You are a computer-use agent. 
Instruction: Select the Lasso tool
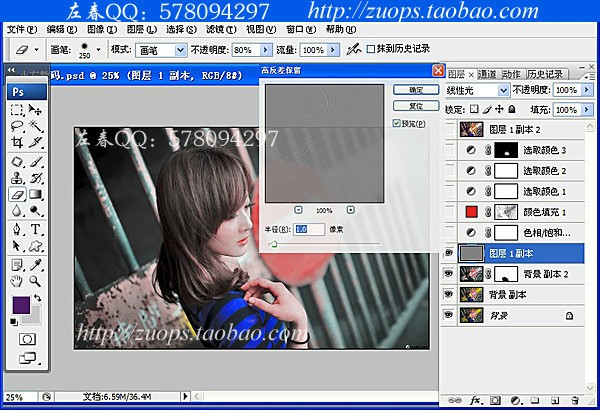[16, 126]
